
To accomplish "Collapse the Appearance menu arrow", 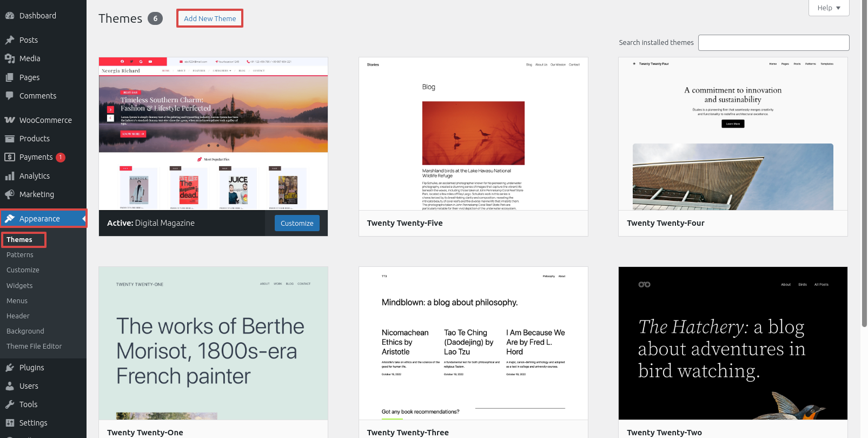I will [x=84, y=219].
